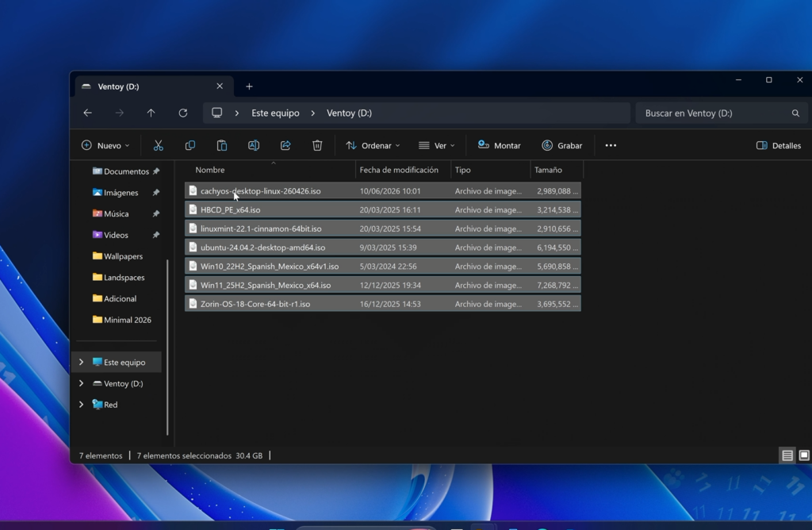Click the sidebar vertical scrollbar
Screen dimensions: 812x530
167,347
